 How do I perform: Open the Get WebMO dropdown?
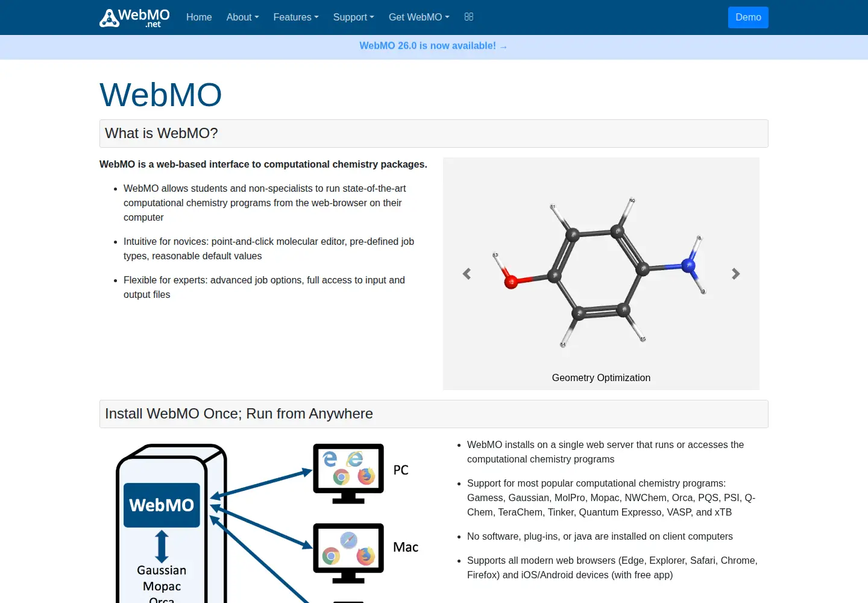click(419, 17)
